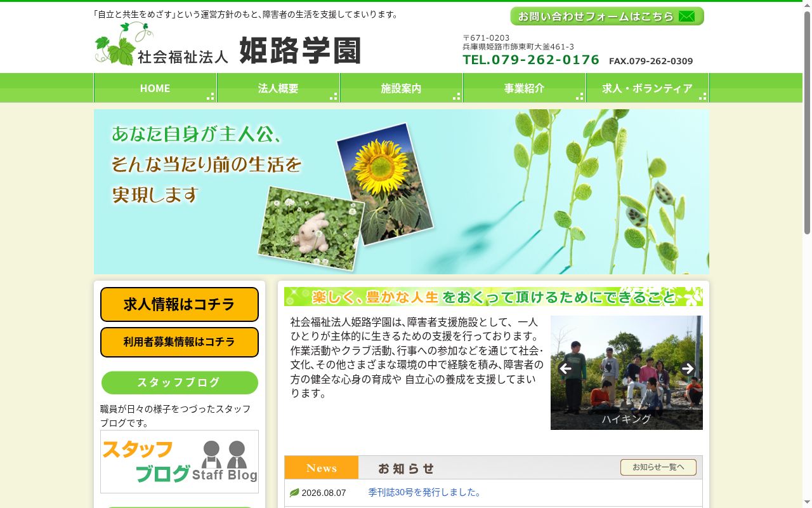Select the News tab label
This screenshot has height=508, width=812.
point(322,468)
